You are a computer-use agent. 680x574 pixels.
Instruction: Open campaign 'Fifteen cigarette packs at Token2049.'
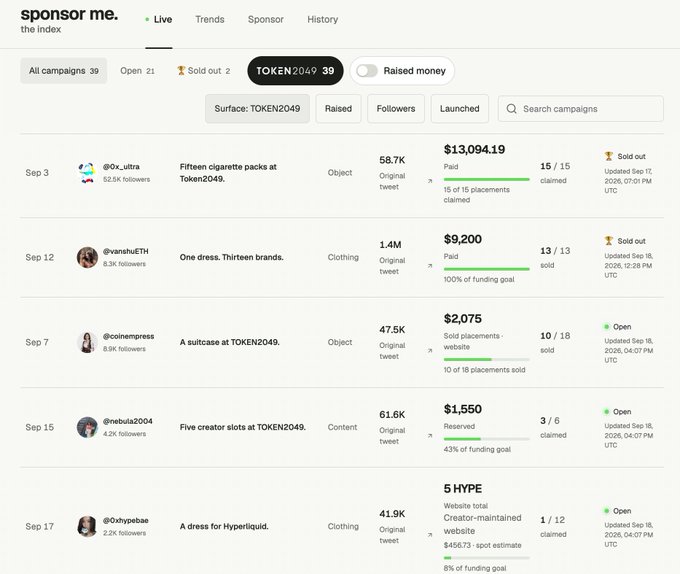click(228, 173)
